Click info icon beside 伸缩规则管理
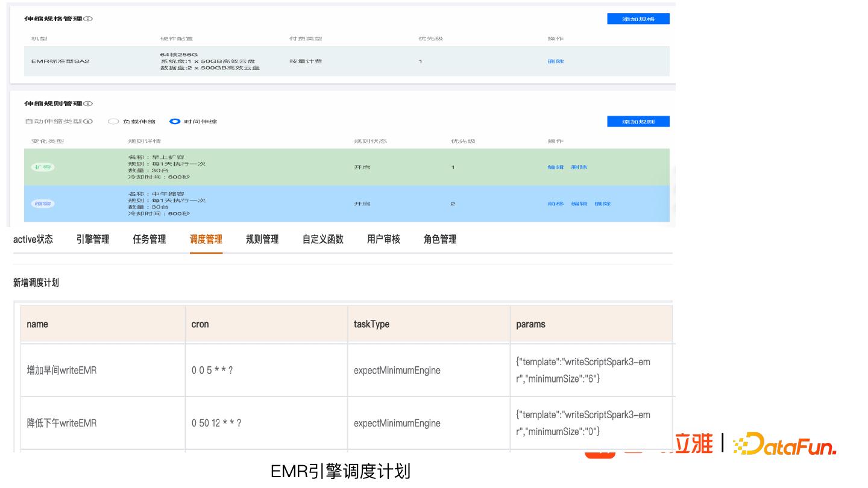The image size is (868, 488). tap(89, 104)
